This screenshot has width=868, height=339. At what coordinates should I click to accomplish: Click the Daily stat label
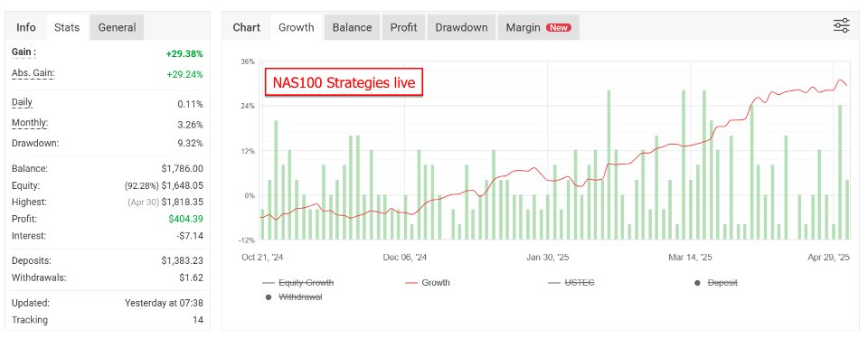(22, 102)
